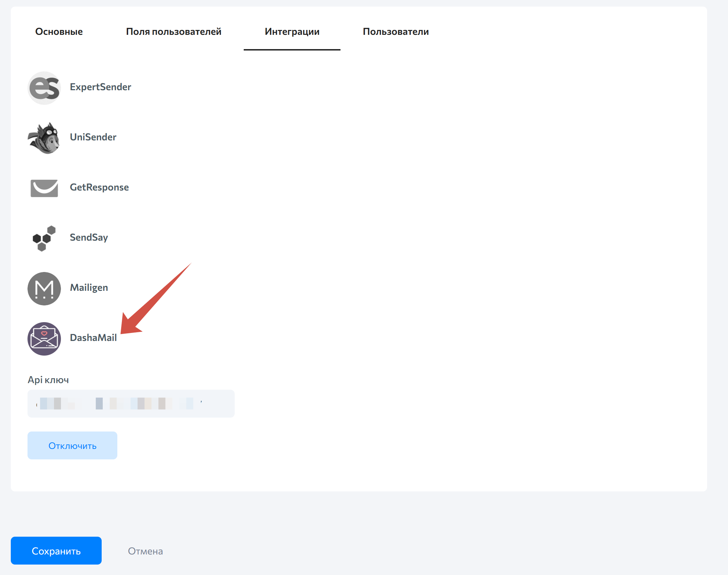
Task: Click the Отключить button
Action: tap(72, 445)
